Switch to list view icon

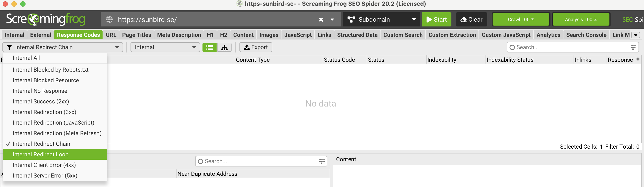click(x=210, y=47)
